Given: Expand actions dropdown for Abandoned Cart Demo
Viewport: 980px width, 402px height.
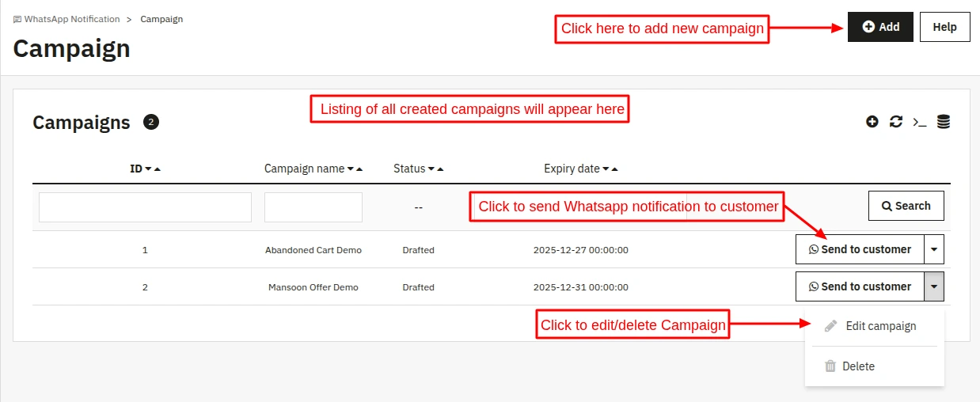Looking at the screenshot, I should click(934, 249).
